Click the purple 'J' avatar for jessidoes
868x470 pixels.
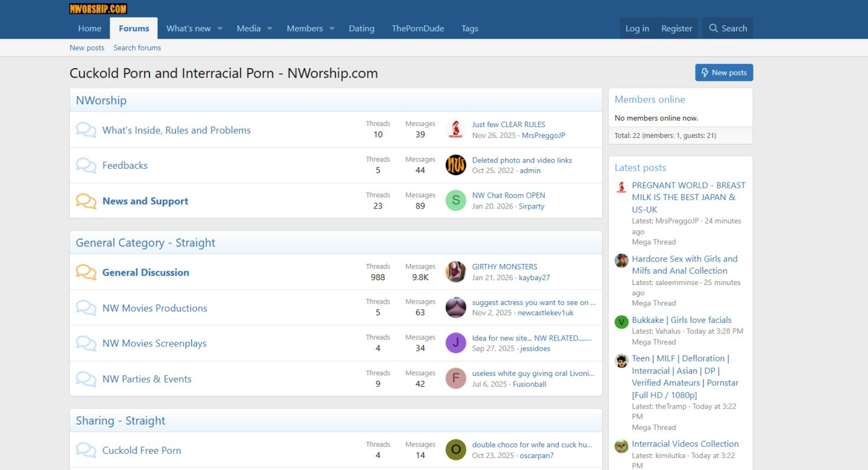456,343
